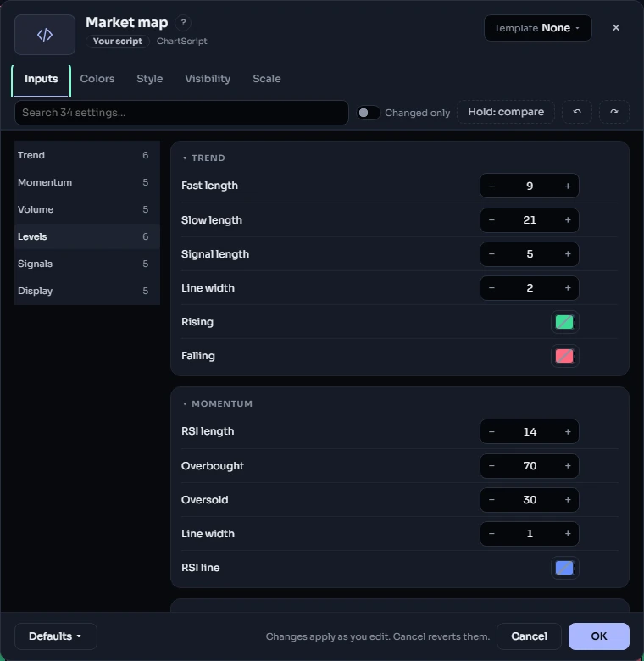This screenshot has width=644, height=661.
Task: Increase Slow length value
Action: [x=568, y=220]
